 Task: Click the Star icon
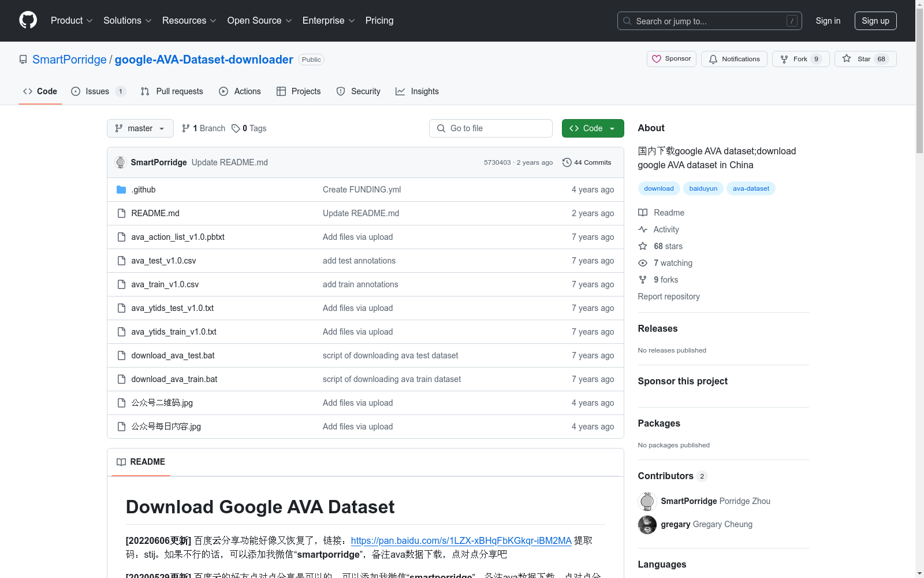(847, 58)
